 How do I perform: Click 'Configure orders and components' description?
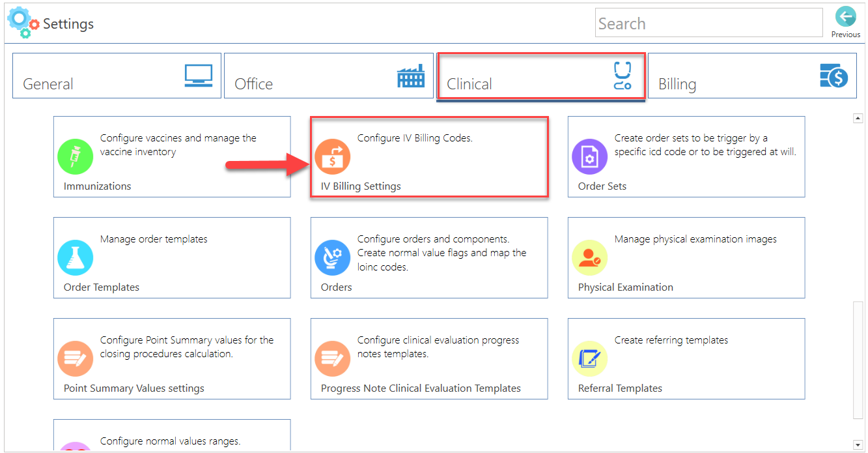[x=441, y=253]
